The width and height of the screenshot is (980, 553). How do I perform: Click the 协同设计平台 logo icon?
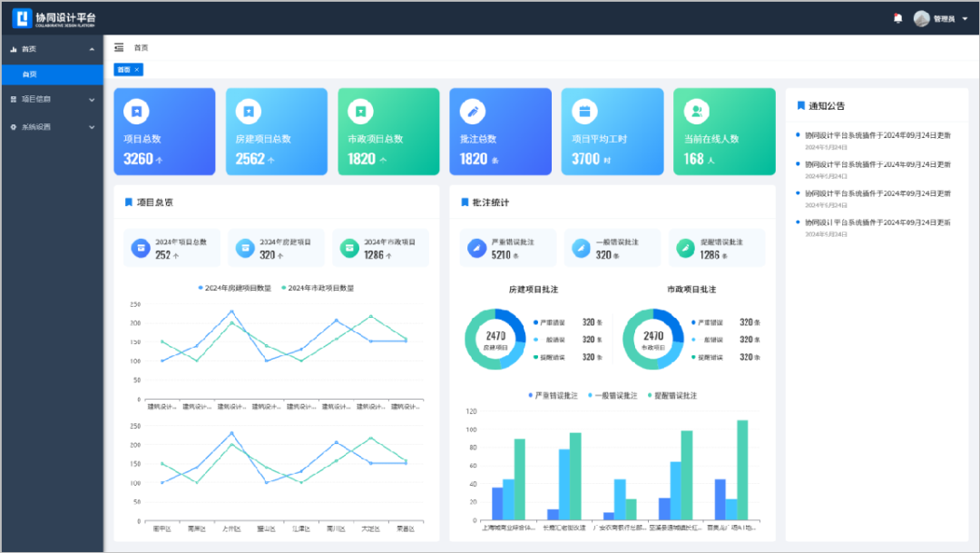click(x=22, y=18)
